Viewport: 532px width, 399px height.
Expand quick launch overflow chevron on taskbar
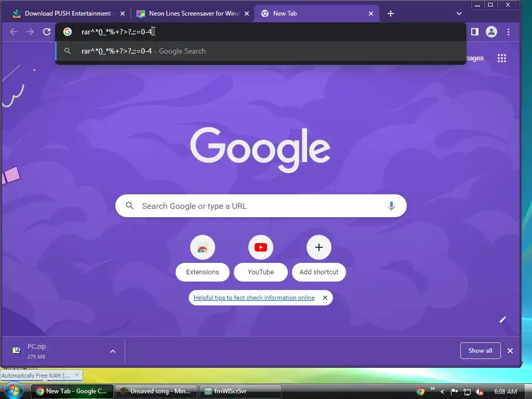[433, 389]
